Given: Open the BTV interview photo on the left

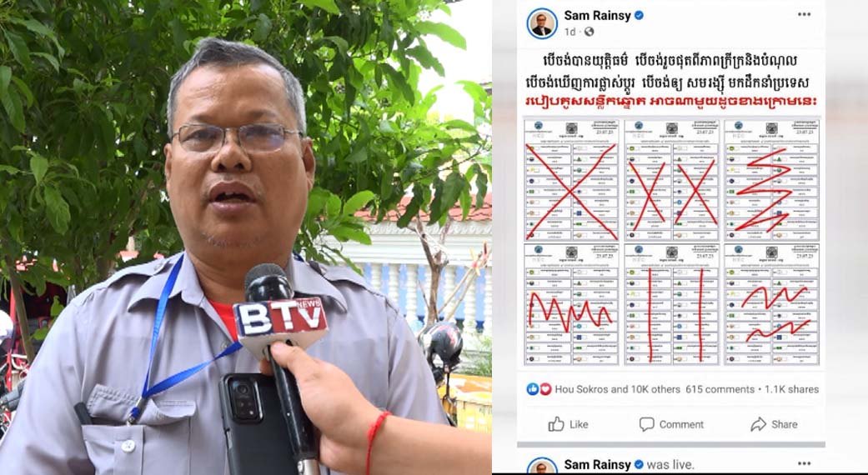Looking at the screenshot, I should (246, 237).
